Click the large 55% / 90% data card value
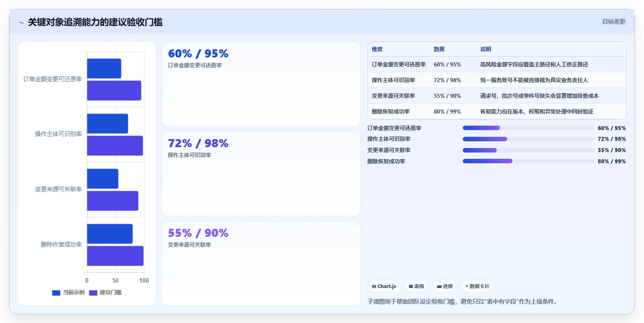 coord(198,233)
